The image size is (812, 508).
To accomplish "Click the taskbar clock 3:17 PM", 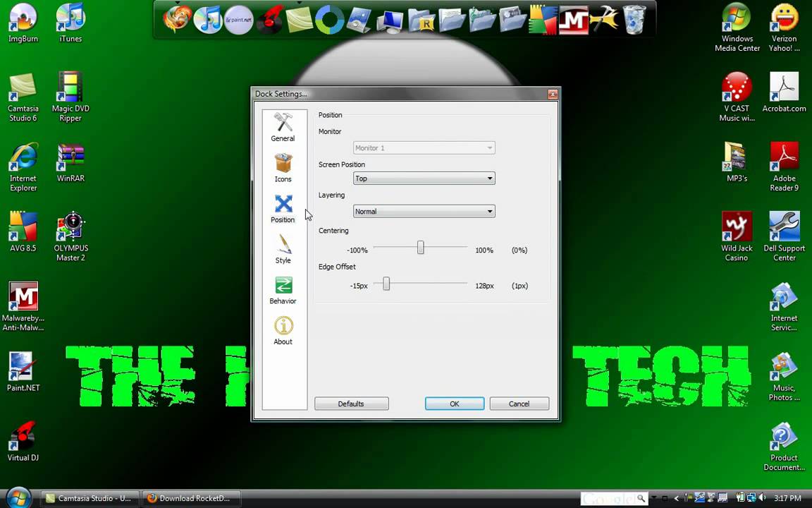I will 787,498.
